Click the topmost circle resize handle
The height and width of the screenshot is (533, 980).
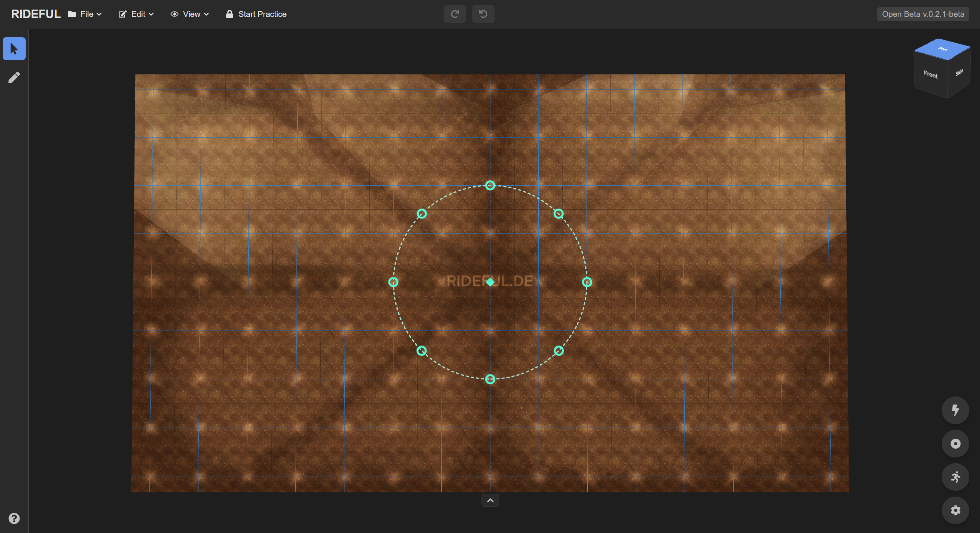490,185
